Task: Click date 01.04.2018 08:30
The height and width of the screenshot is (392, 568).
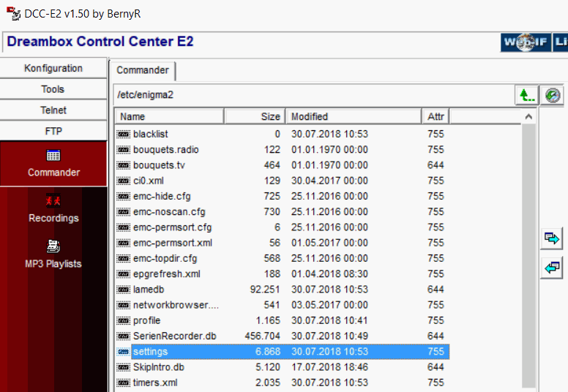Action: [329, 274]
